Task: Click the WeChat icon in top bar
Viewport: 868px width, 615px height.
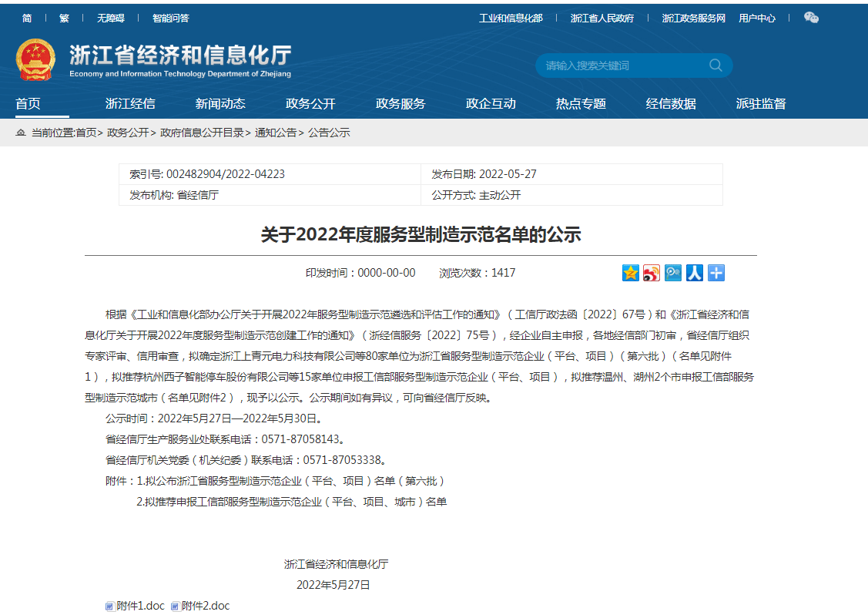Action: coord(811,16)
